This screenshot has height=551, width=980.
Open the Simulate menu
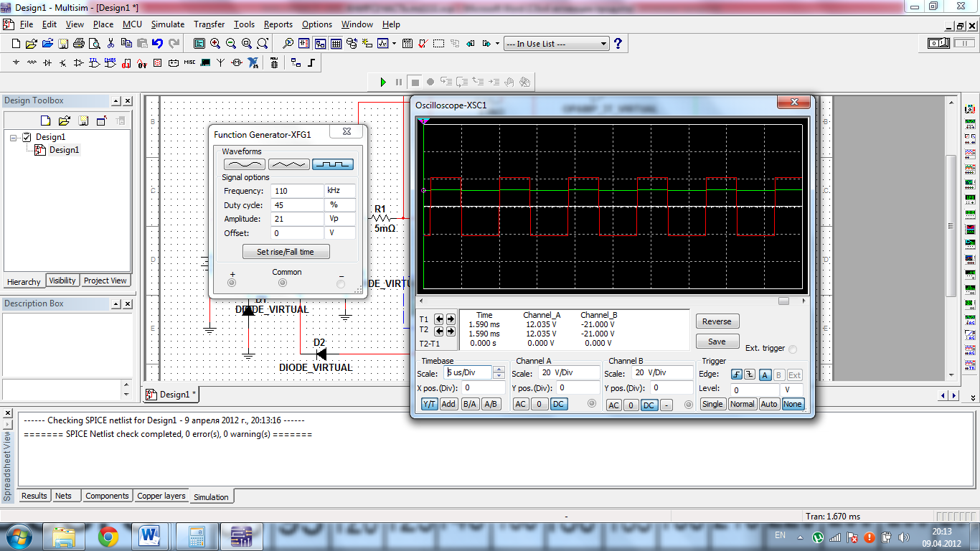(x=168, y=24)
